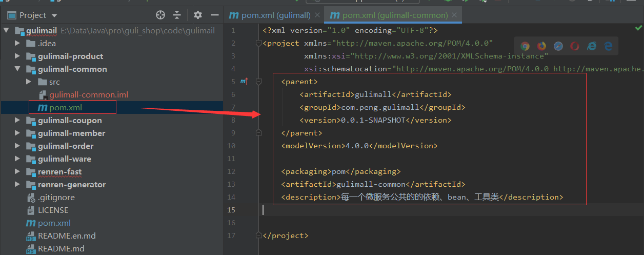Select gulimall-common.iml file
Viewport: 644px width, 255px height.
89,94
